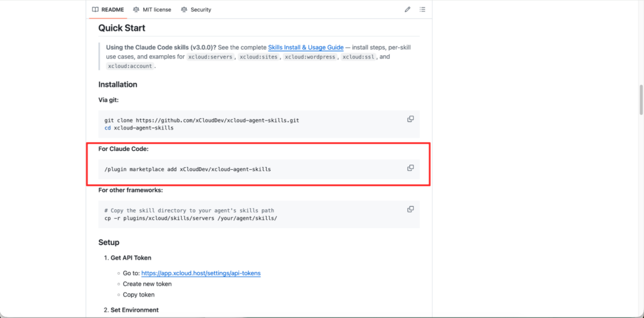Viewport: 644px width, 318px height.
Task: Click the Security scales icon
Action: 184,9
